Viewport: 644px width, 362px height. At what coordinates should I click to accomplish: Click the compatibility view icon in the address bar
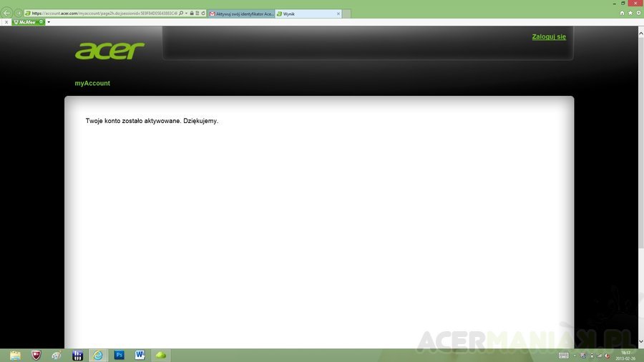[x=197, y=14]
